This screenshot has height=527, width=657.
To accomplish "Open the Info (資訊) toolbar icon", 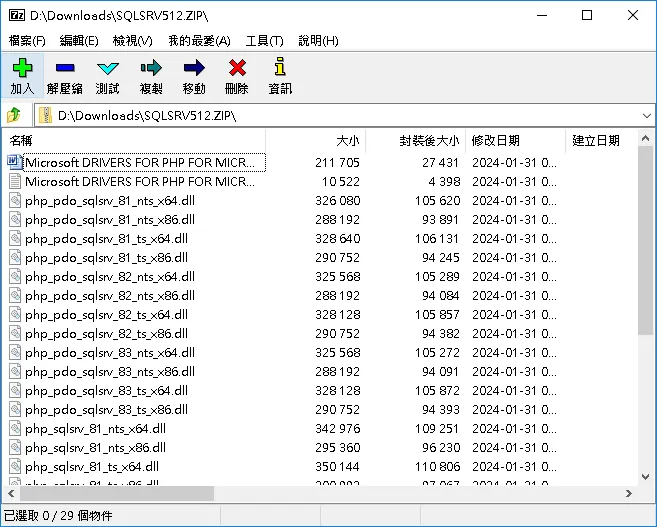I will 280,67.
